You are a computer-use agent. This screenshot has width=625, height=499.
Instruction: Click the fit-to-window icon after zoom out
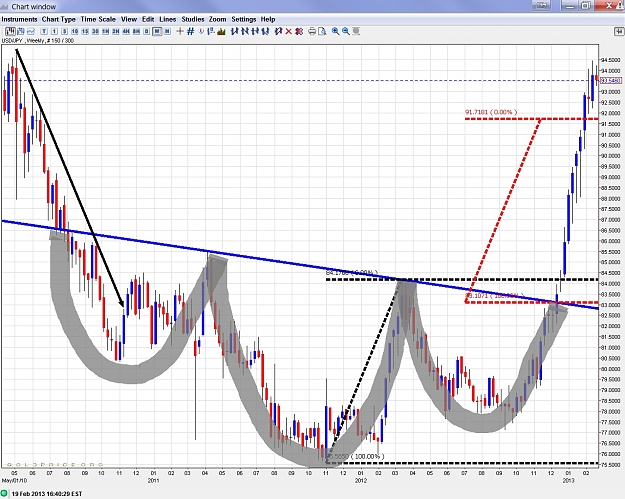(356, 31)
